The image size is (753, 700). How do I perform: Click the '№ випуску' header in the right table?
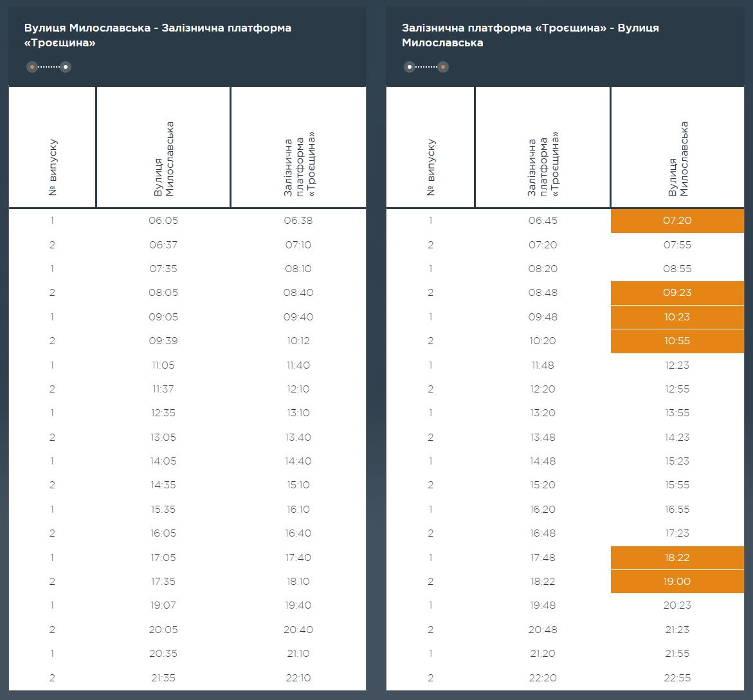(431, 167)
